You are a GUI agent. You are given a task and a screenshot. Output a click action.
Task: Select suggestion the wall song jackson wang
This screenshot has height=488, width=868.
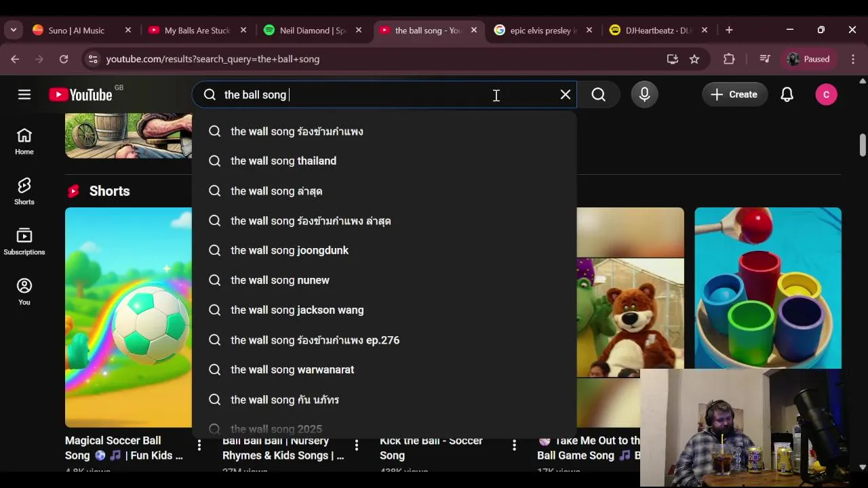[384, 310]
